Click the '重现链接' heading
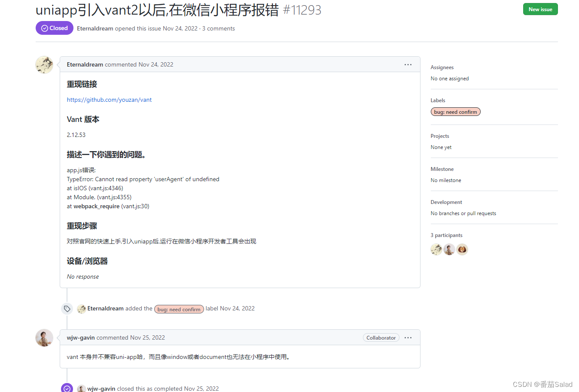Image resolution: width=579 pixels, height=392 pixels. click(x=82, y=84)
